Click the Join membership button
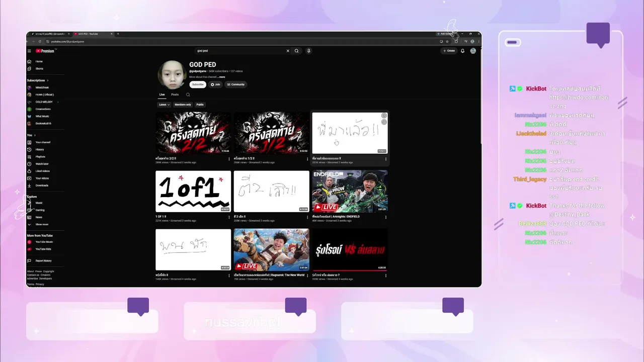 [215, 84]
